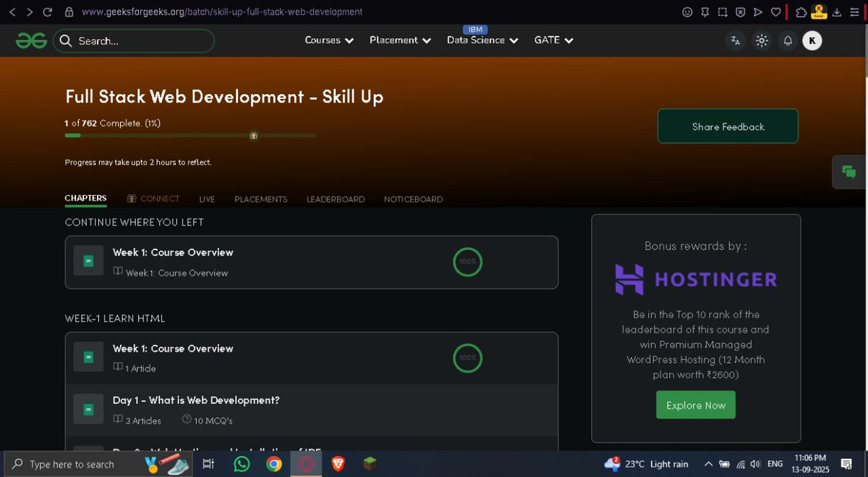The height and width of the screenshot is (477, 868).
Task: Open the LEADERBOARD tab
Action: (x=336, y=199)
